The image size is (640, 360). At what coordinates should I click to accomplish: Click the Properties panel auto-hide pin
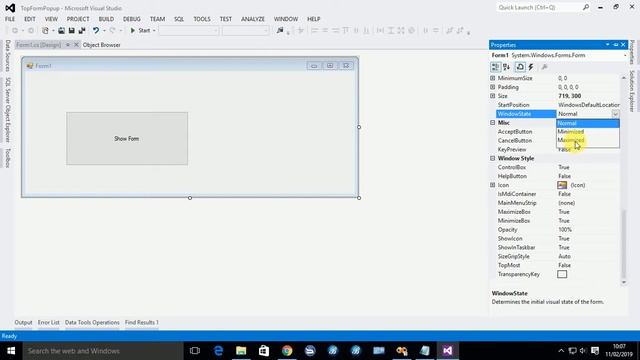[616, 44]
